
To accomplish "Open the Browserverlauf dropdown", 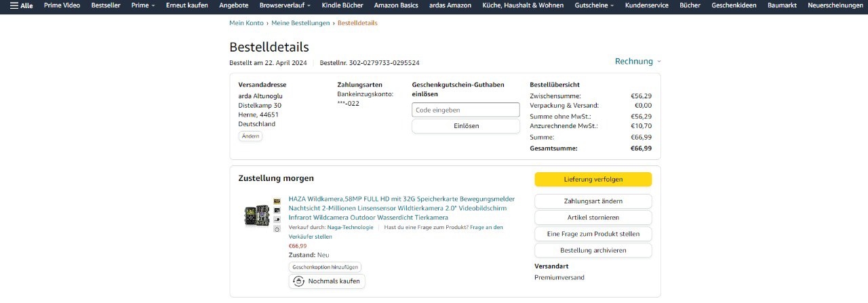I will pyautogui.click(x=285, y=5).
